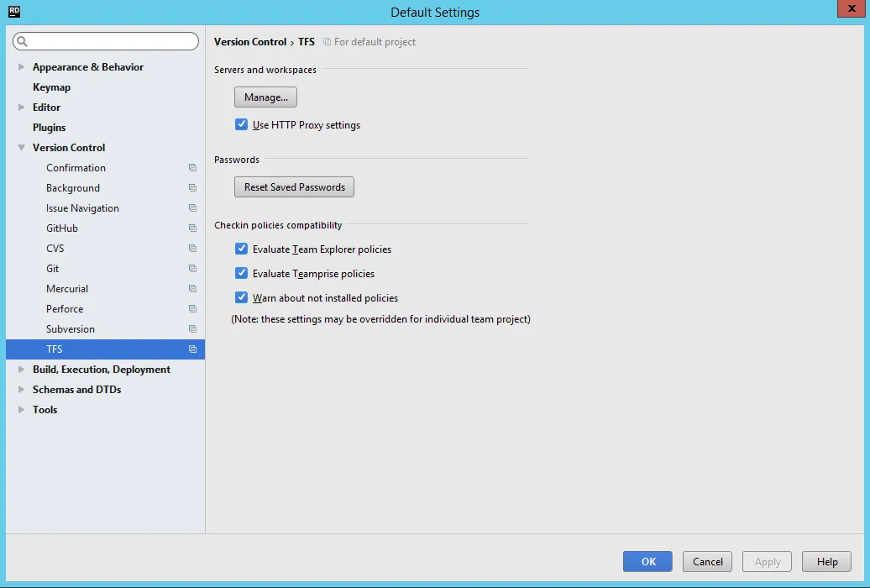Click the 'Passwords' section heading
870x588 pixels.
point(237,160)
